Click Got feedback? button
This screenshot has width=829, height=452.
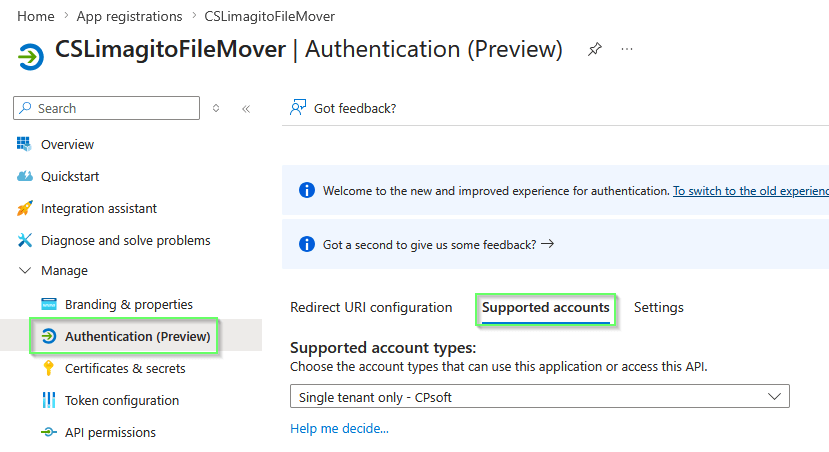[x=343, y=108]
